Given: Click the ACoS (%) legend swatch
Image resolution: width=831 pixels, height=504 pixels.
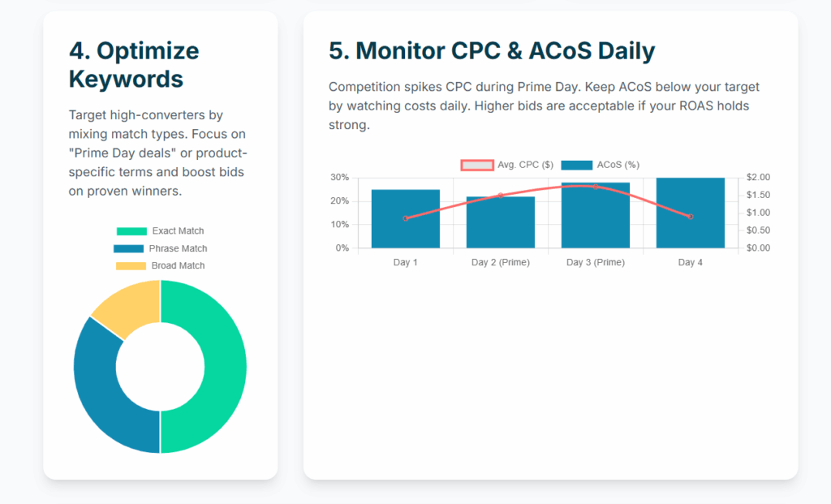Looking at the screenshot, I should 576,165.
